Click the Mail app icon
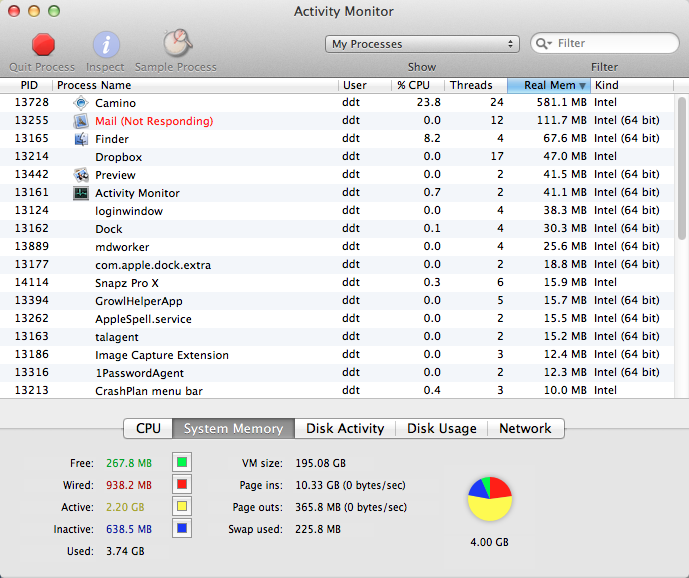Image resolution: width=689 pixels, height=578 pixels. click(x=81, y=121)
